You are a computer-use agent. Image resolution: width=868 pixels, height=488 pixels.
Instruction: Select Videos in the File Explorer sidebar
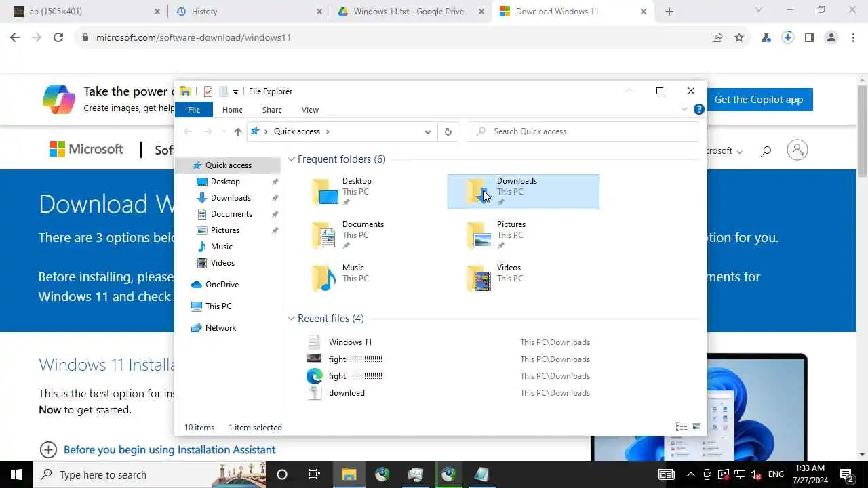coord(222,263)
